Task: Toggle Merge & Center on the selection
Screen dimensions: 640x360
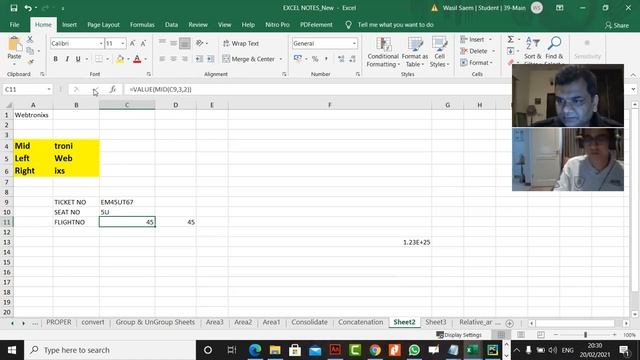Action: 249,59
